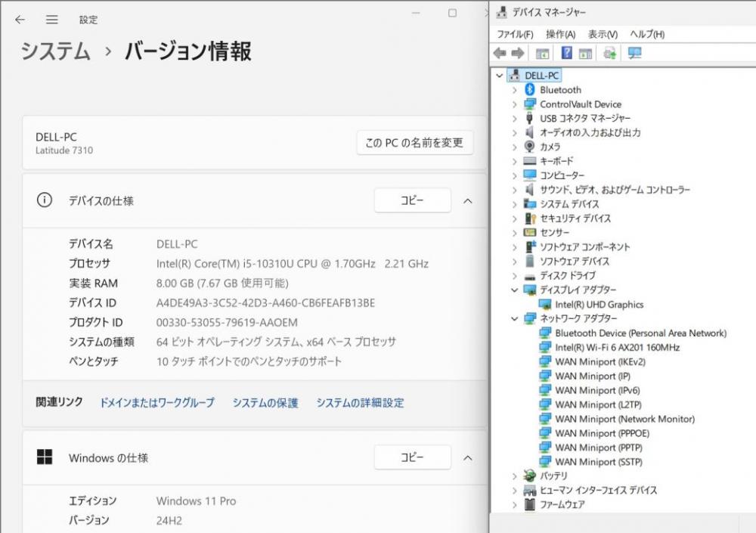Select the Intel(R) UHD Graphics device
Viewport: 756px width, 533px height.
point(599,305)
